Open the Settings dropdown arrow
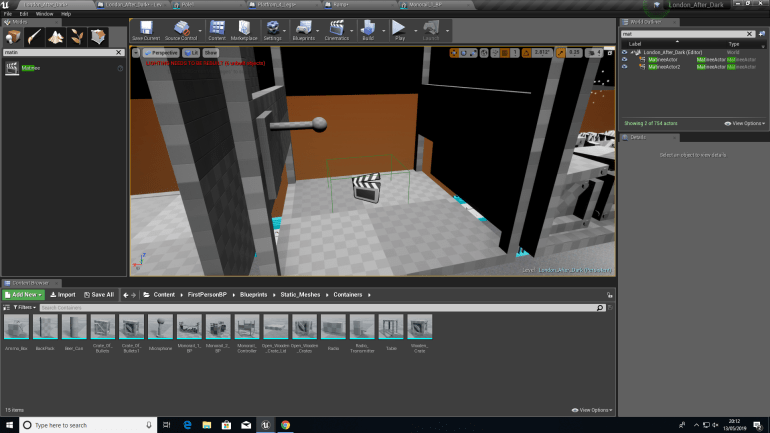This screenshot has height=433, width=770. (x=285, y=30)
